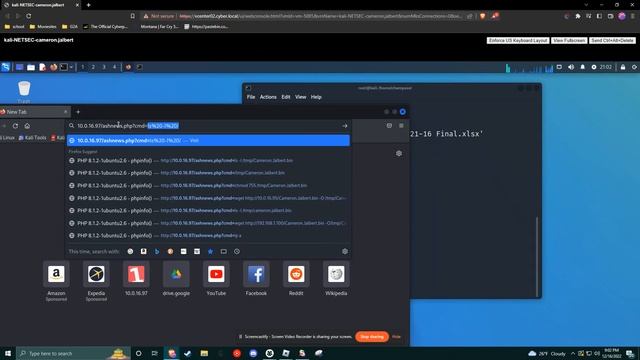Click Stop sharing in Screencastify bar

click(372, 337)
